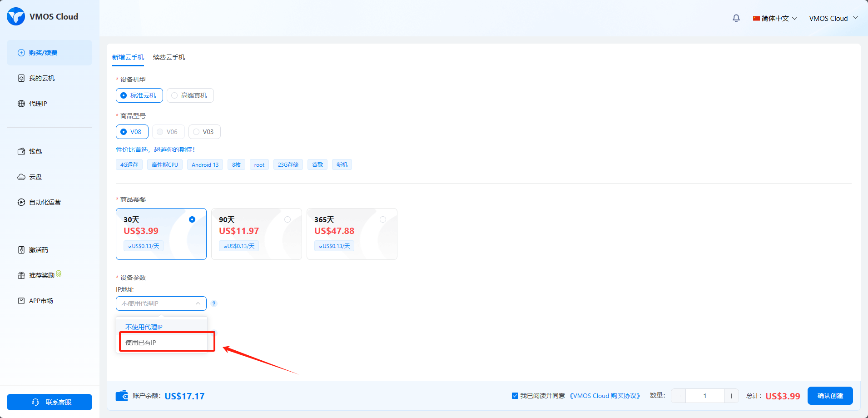The height and width of the screenshot is (418, 868).
Task: Increase quantity with the plus stepper
Action: 731,396
